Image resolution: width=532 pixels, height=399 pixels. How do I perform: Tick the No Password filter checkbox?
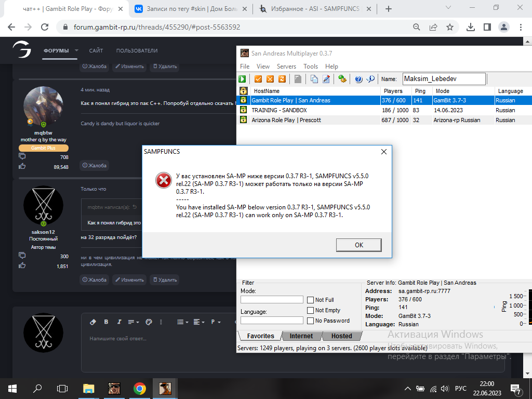[311, 321]
